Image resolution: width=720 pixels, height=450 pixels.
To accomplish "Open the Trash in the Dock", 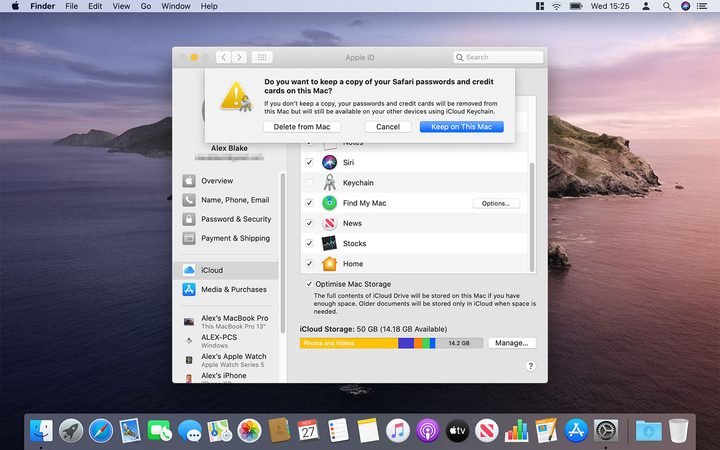I will pyautogui.click(x=678, y=431).
